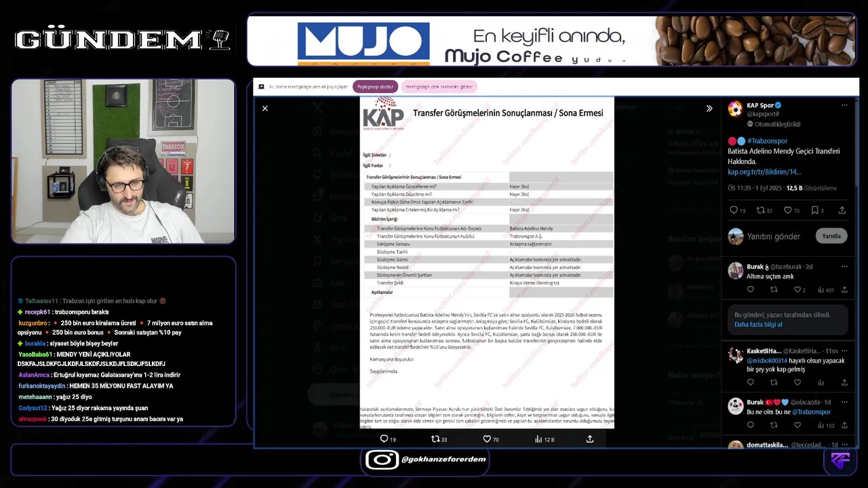Avatar of KasketliHa... commenter
Viewport: 868px width, 488px height.
tap(736, 354)
